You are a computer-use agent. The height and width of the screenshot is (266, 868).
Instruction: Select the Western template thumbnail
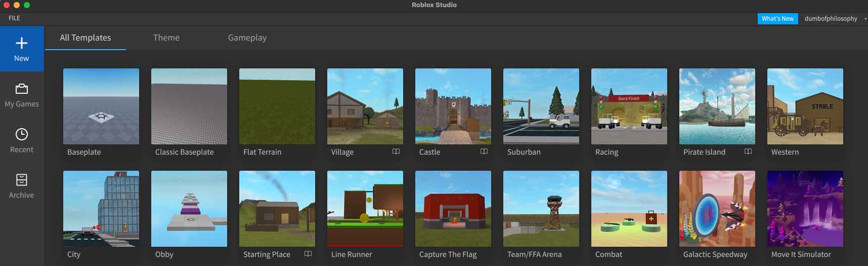pyautogui.click(x=805, y=106)
